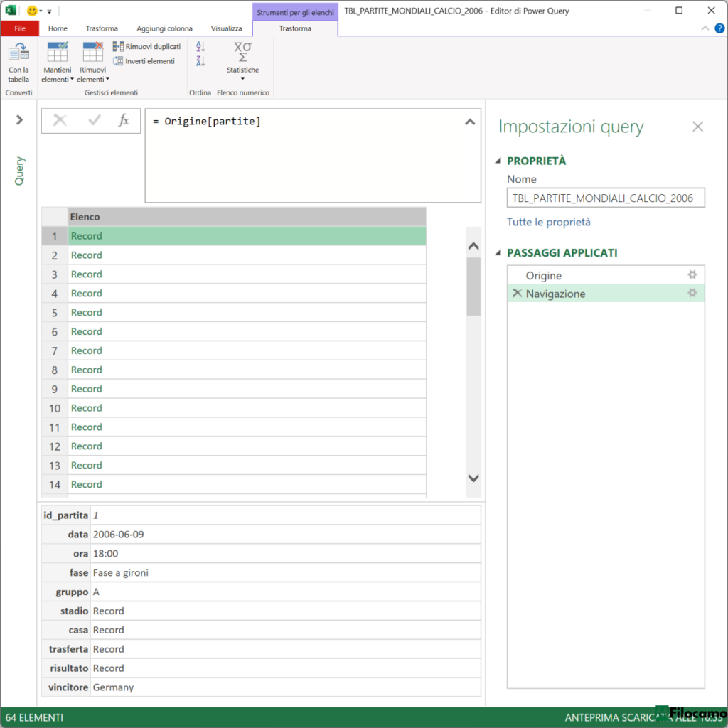728x728 pixels.
Task: Click stadio Record value in preview
Action: pyautogui.click(x=108, y=611)
